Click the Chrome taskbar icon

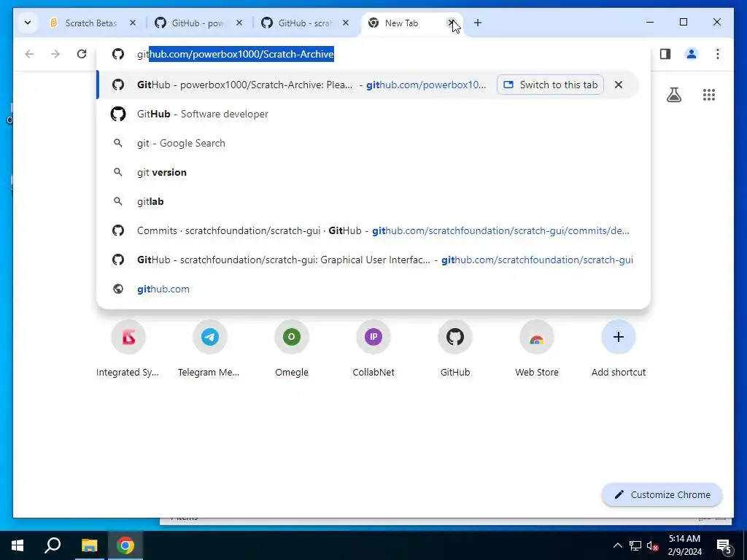pos(125,545)
